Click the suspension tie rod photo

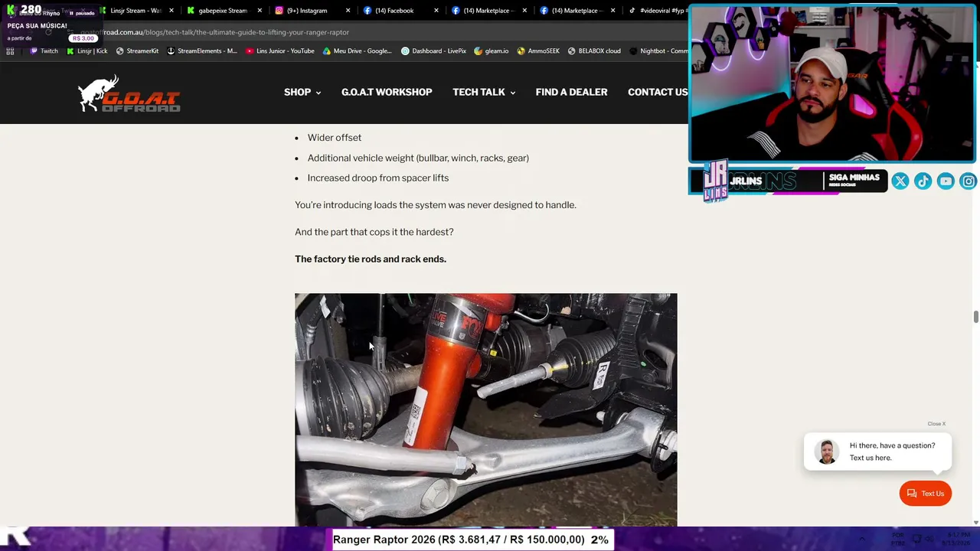(485, 409)
